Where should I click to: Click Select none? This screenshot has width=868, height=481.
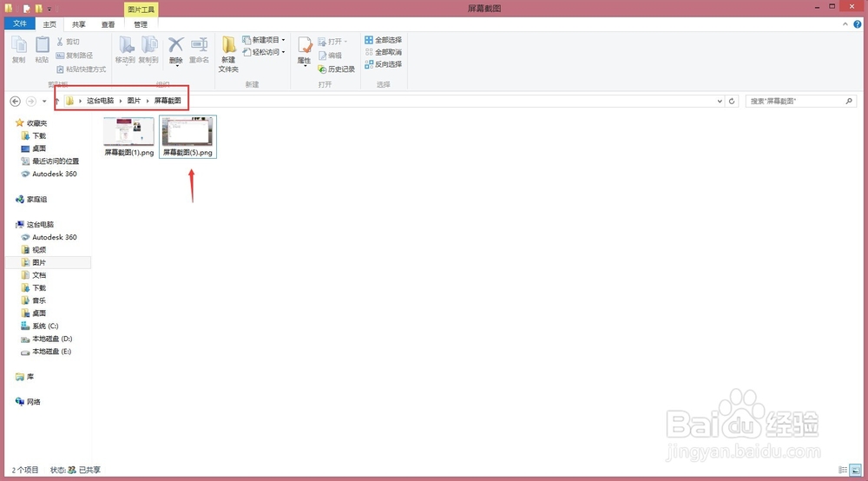coord(383,52)
